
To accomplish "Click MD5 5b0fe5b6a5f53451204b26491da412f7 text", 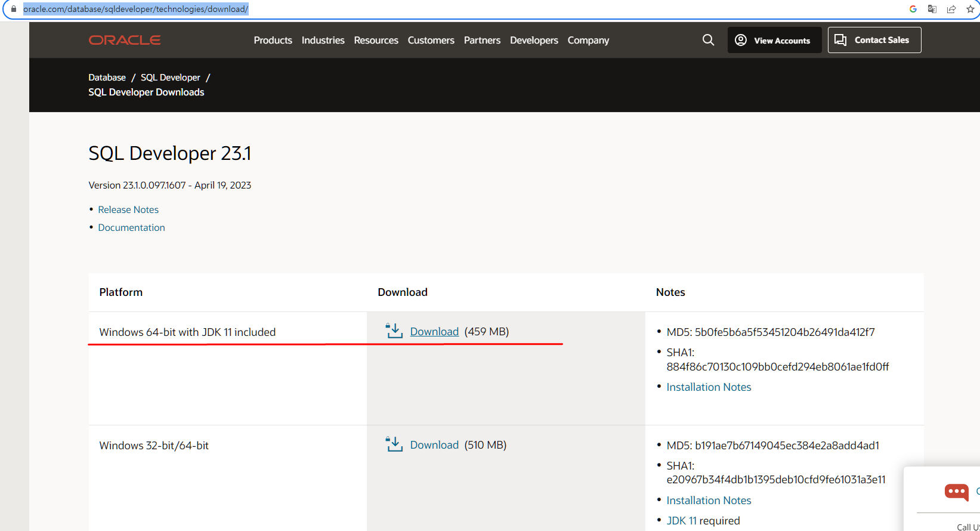I will click(x=771, y=332).
